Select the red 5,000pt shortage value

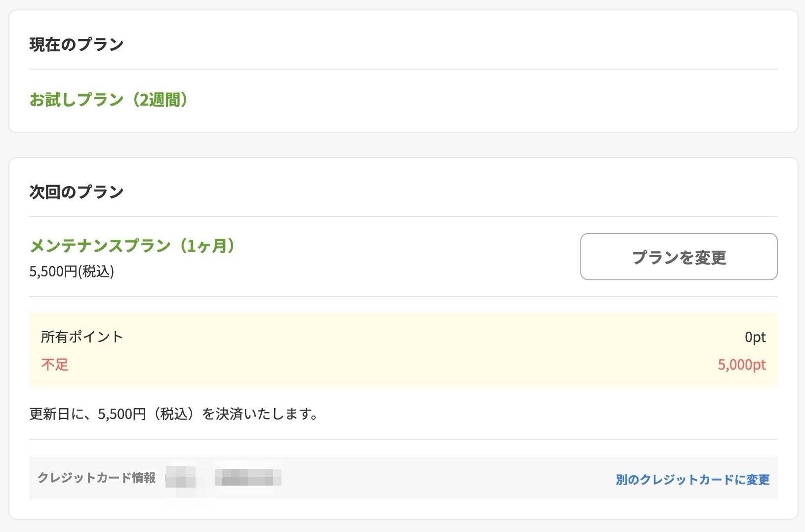[742, 365]
